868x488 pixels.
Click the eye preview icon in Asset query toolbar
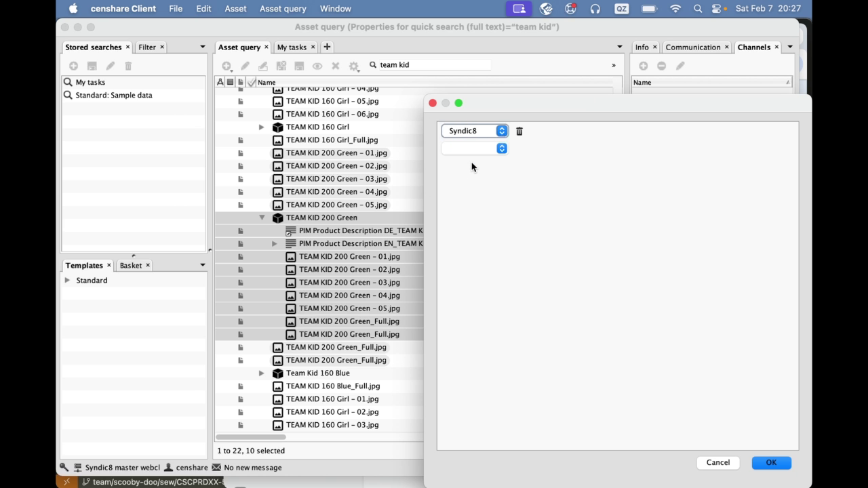[x=317, y=66]
